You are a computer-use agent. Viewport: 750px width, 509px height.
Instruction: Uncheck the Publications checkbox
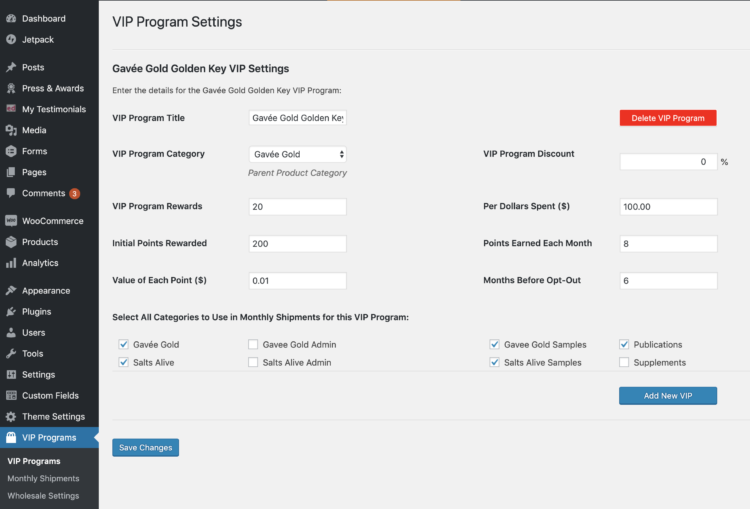point(624,344)
